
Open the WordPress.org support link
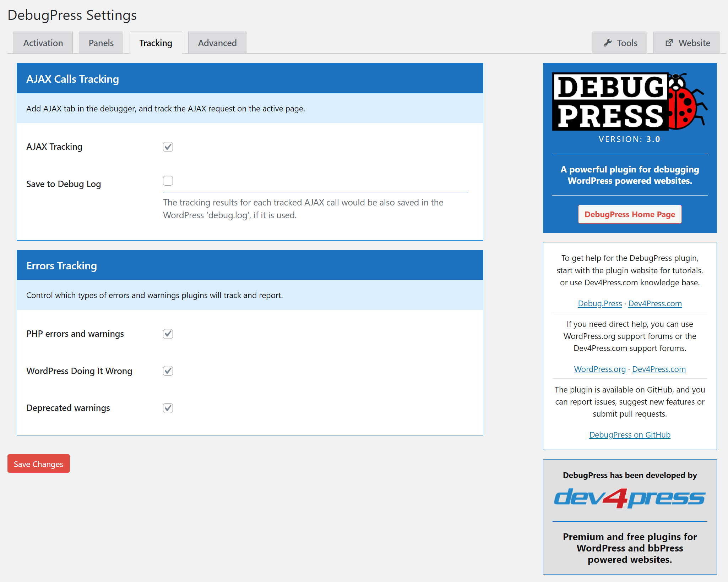click(x=600, y=369)
